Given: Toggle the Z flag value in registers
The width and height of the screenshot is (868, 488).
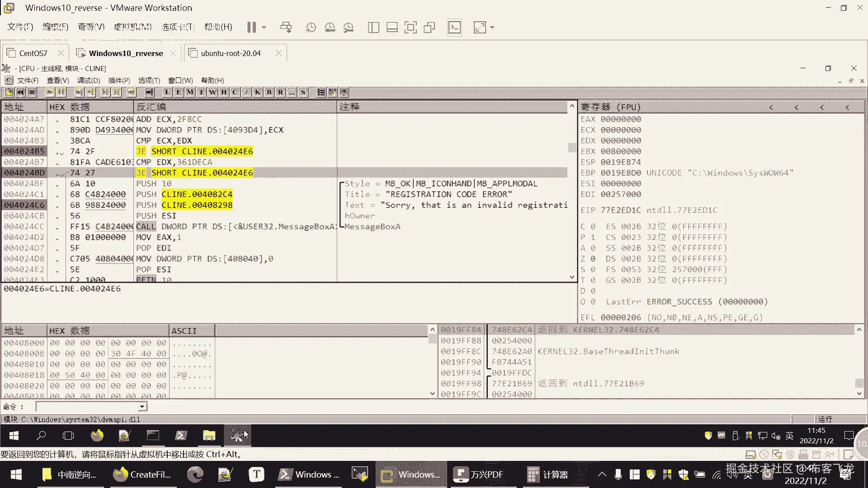Looking at the screenshot, I should (593, 259).
